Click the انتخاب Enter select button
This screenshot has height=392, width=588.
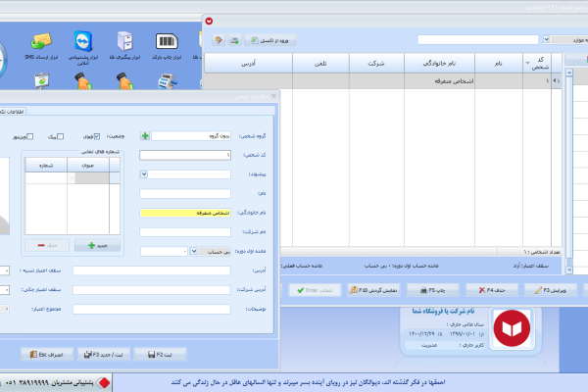[x=315, y=290]
